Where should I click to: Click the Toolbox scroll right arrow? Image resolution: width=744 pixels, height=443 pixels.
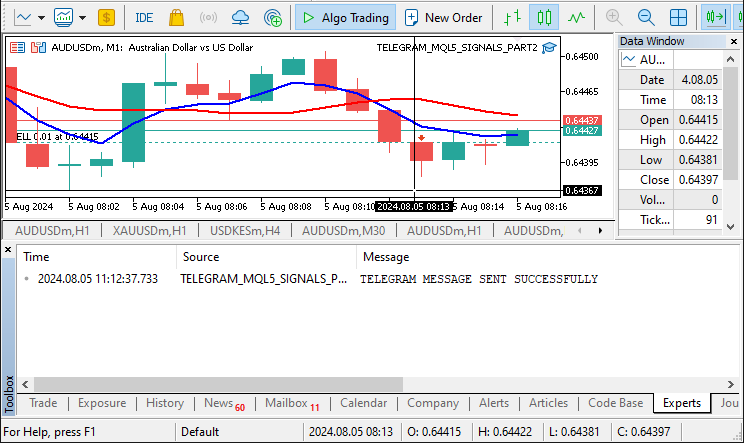click(731, 384)
